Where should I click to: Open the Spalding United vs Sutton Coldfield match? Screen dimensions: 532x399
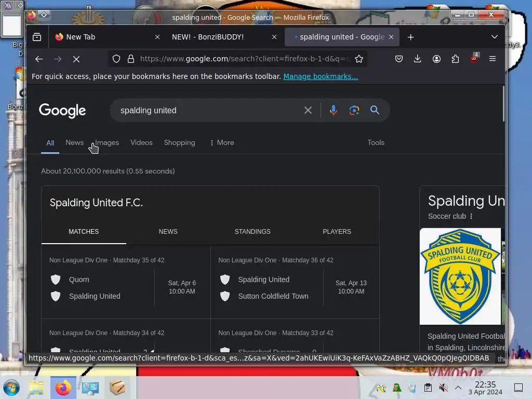point(295,282)
